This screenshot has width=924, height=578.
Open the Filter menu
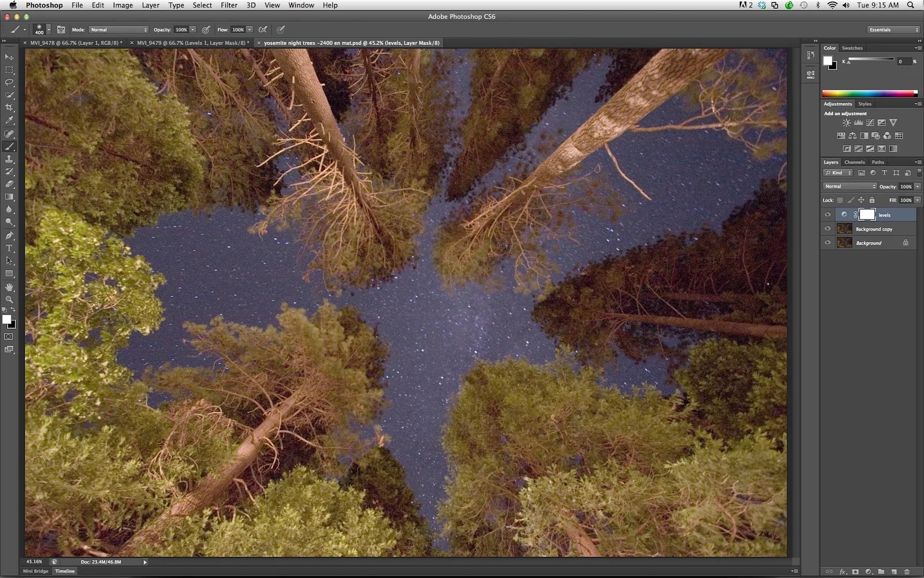(229, 5)
